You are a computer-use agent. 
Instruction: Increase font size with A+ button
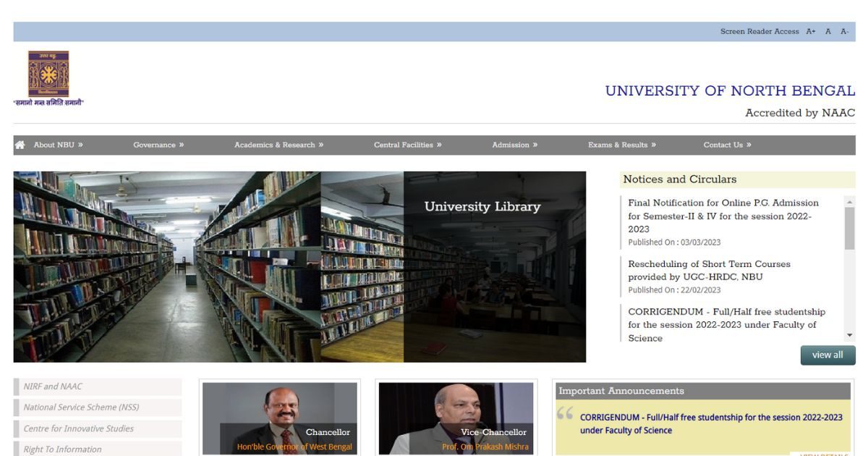(x=811, y=32)
